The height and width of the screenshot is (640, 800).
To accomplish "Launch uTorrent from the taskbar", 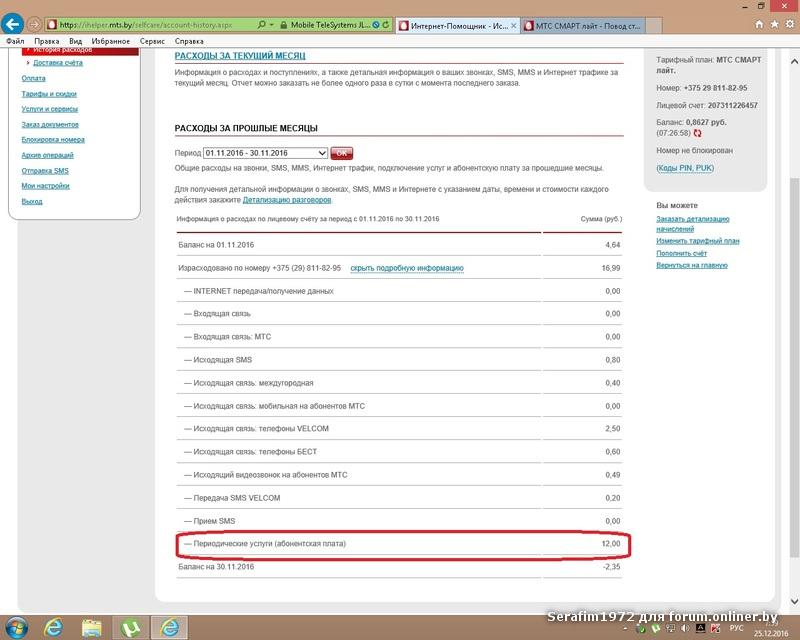I will coord(129,627).
